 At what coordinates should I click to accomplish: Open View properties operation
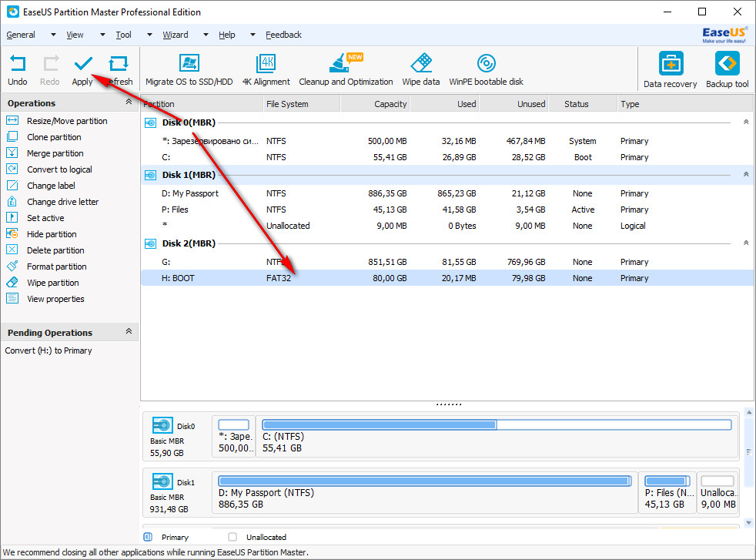[55, 299]
